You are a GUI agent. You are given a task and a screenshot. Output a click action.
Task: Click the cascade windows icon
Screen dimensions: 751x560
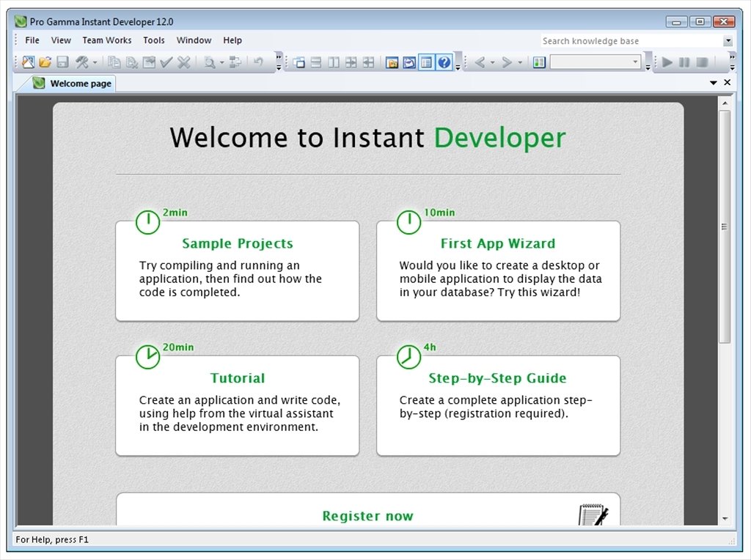click(299, 63)
